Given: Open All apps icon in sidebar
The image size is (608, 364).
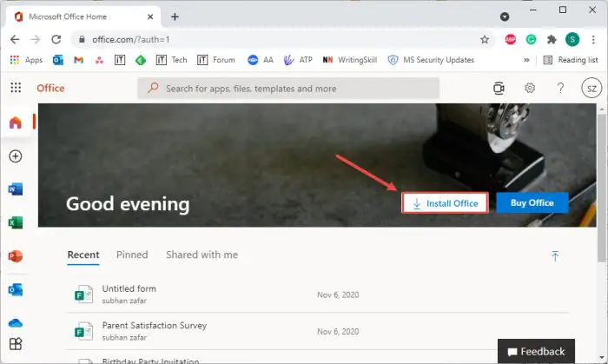Looking at the screenshot, I should pyautogui.click(x=16, y=344).
